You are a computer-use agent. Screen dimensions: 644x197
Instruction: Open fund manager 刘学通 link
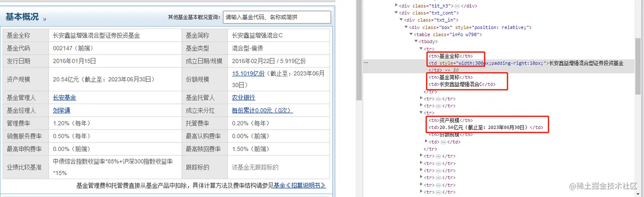62,110
